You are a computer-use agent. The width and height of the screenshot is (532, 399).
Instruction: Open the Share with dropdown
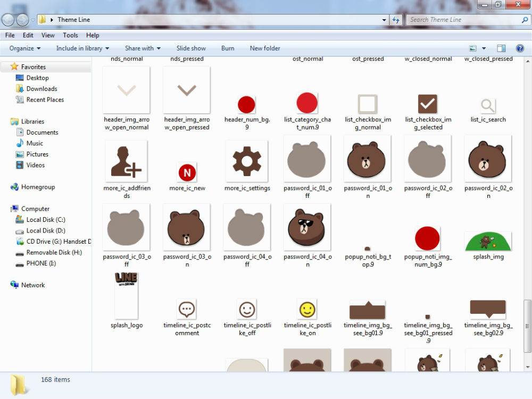(143, 48)
